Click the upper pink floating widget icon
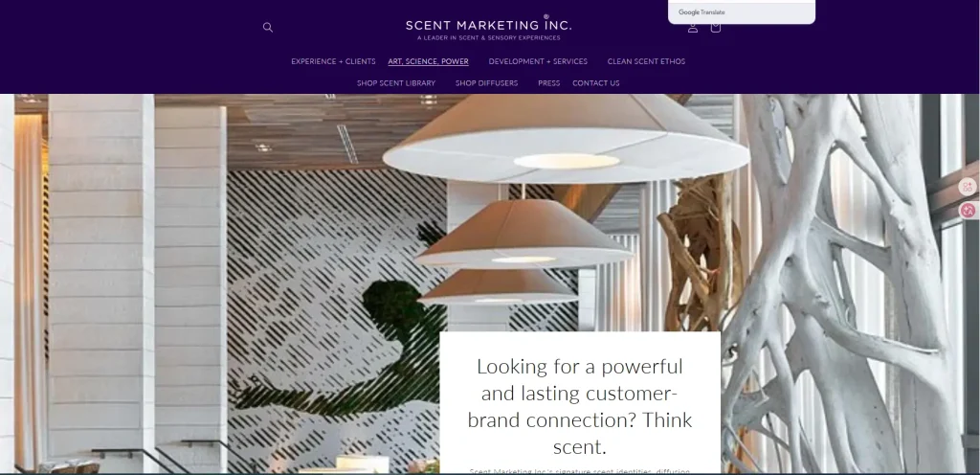The image size is (980, 475). [969, 187]
